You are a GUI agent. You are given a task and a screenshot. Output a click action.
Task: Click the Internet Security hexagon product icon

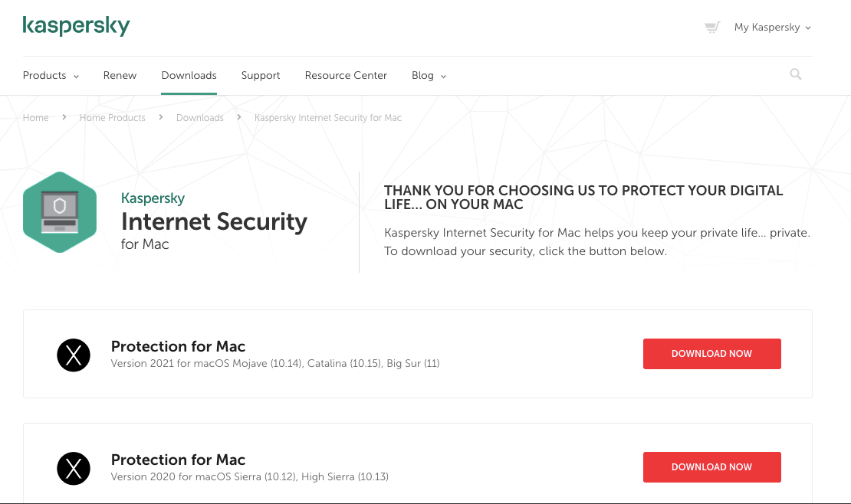(x=60, y=212)
